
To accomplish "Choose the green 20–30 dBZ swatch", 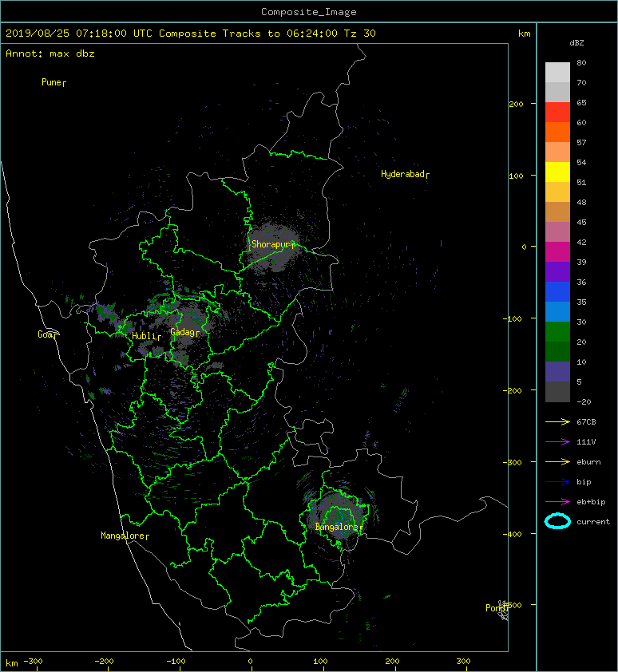I will pyautogui.click(x=557, y=332).
